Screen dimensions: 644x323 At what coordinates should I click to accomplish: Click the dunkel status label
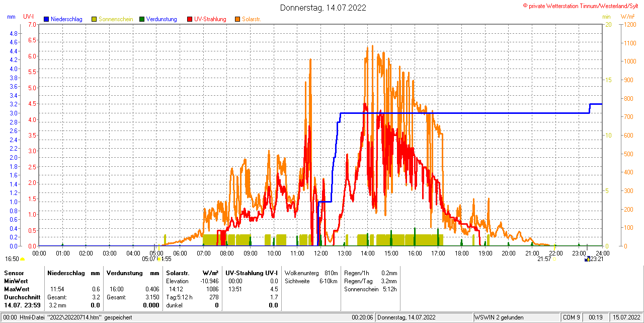point(175,305)
